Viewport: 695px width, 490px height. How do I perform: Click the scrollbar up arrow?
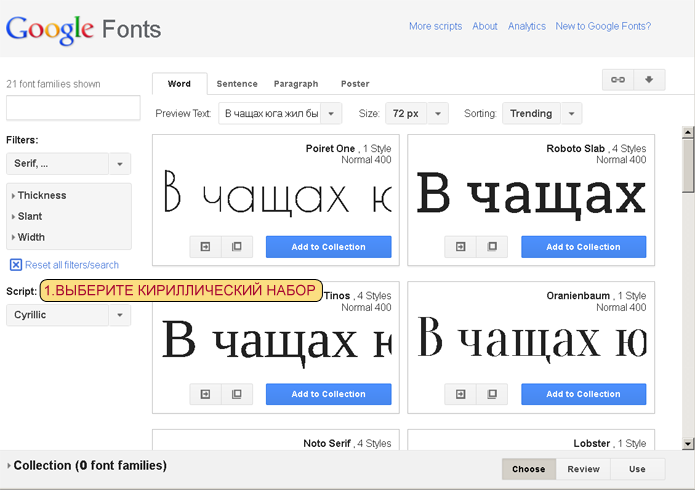[688, 132]
